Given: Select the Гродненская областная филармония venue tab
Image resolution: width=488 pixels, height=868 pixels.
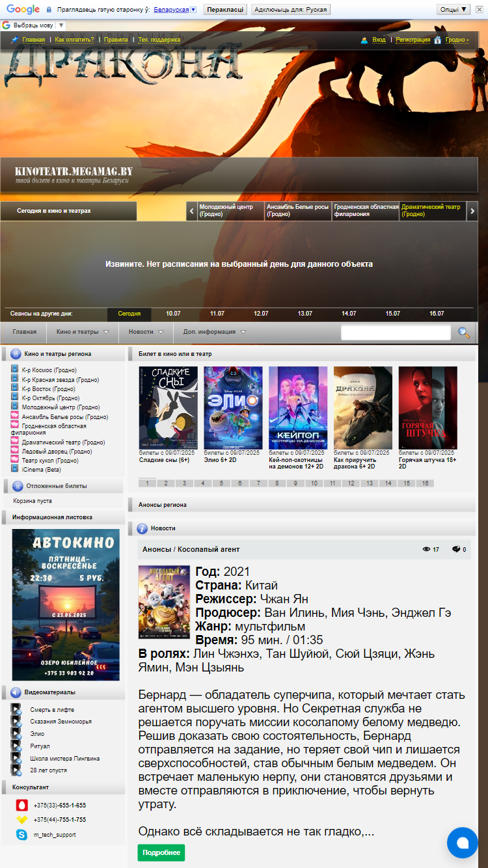Looking at the screenshot, I should [x=366, y=211].
